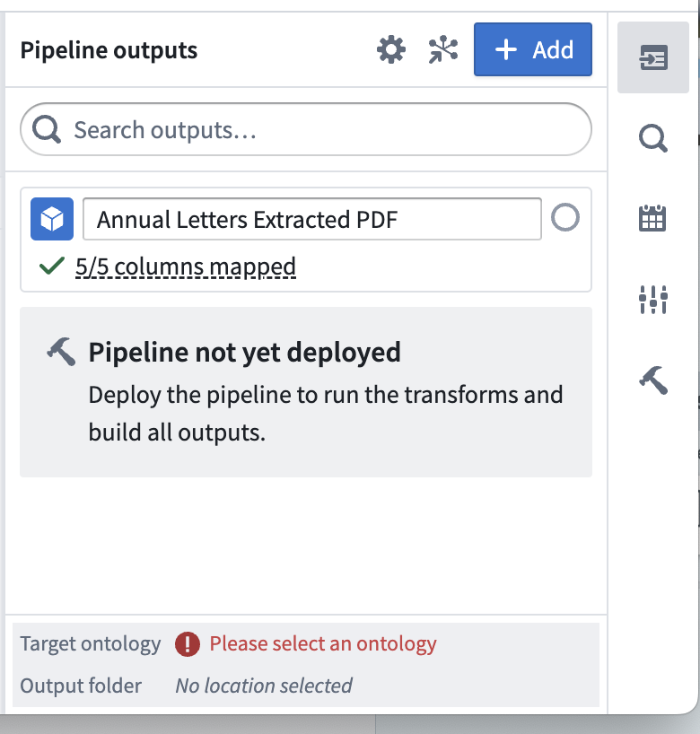Viewport: 700px width, 734px height.
Task: Edit the Annual Letters Extracted PDF name field
Action: (311, 220)
